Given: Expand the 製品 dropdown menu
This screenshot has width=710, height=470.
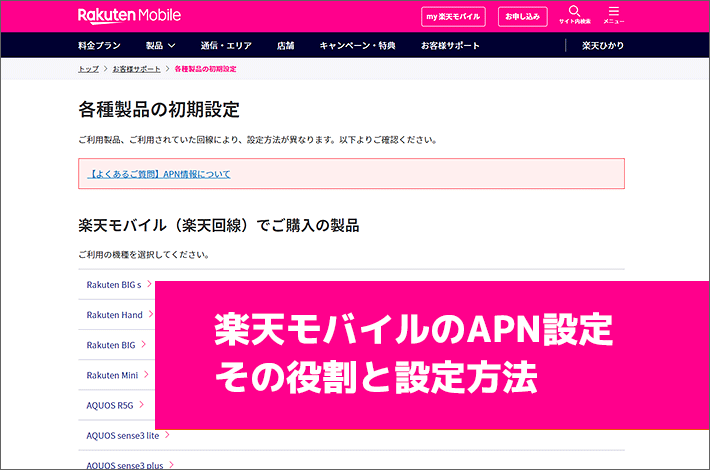Looking at the screenshot, I should 160,45.
